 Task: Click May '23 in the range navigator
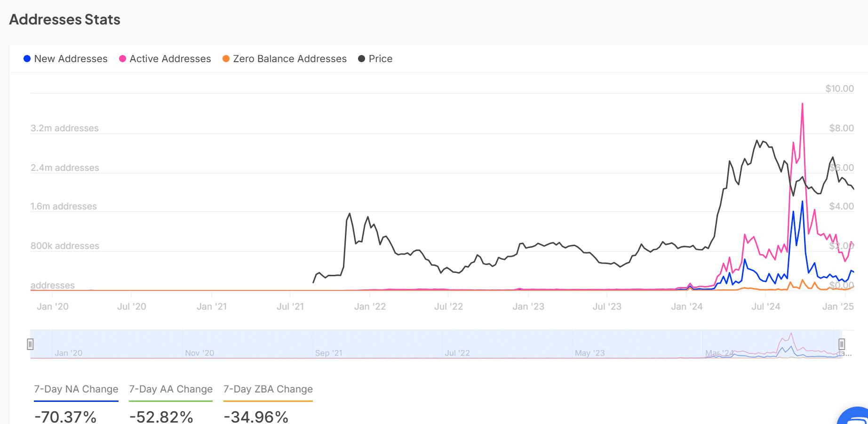[x=589, y=353]
